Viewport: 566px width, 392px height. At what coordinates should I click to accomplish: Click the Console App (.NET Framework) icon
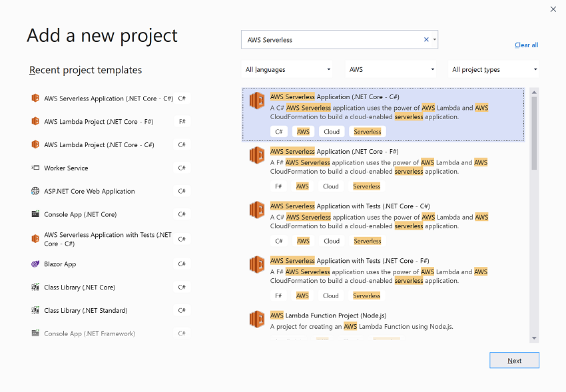35,333
